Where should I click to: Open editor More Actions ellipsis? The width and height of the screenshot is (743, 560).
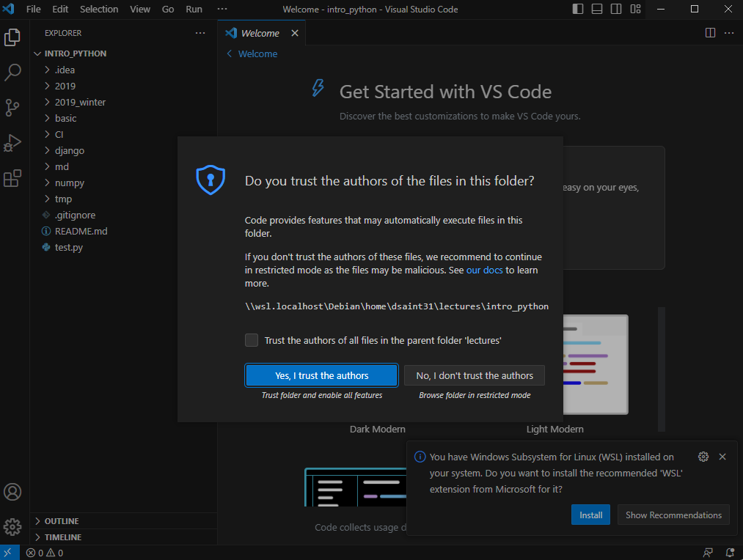coord(729,33)
